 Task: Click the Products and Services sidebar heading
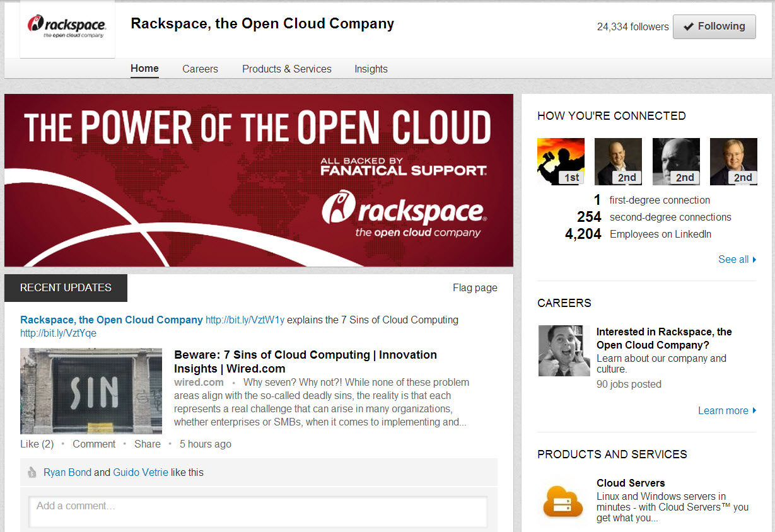612,454
